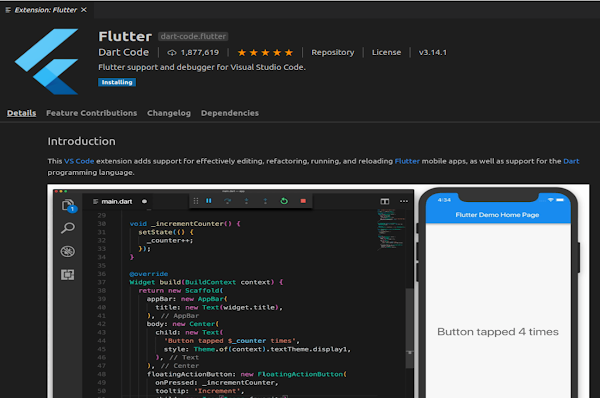Image resolution: width=600 pixels, height=398 pixels.
Task: Click the 1,877,619 install count
Action: tap(200, 52)
